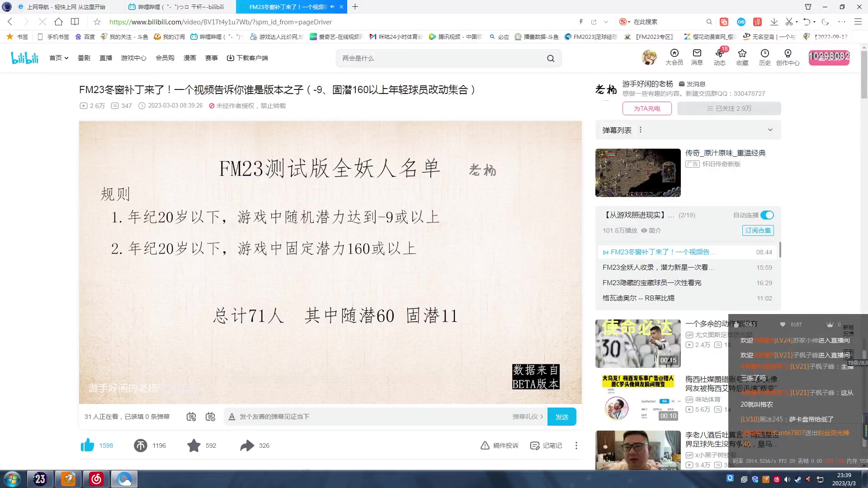Toggle 自动连播 autoplay switch

(767, 215)
